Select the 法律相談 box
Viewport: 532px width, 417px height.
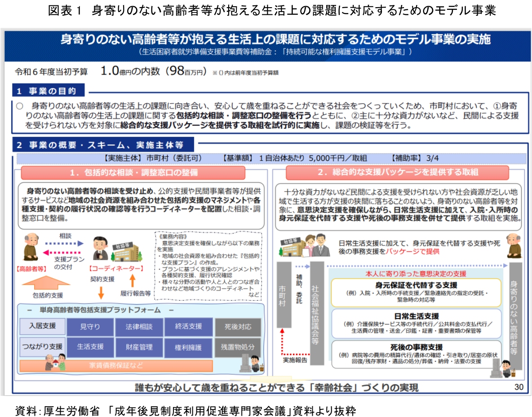[x=139, y=327]
